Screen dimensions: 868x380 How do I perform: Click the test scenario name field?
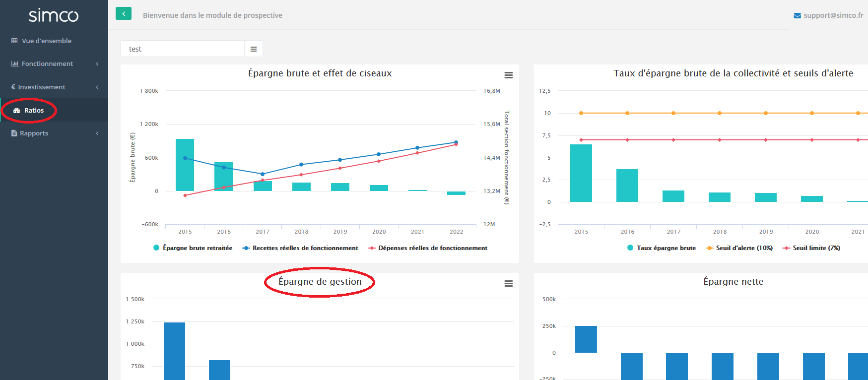183,49
